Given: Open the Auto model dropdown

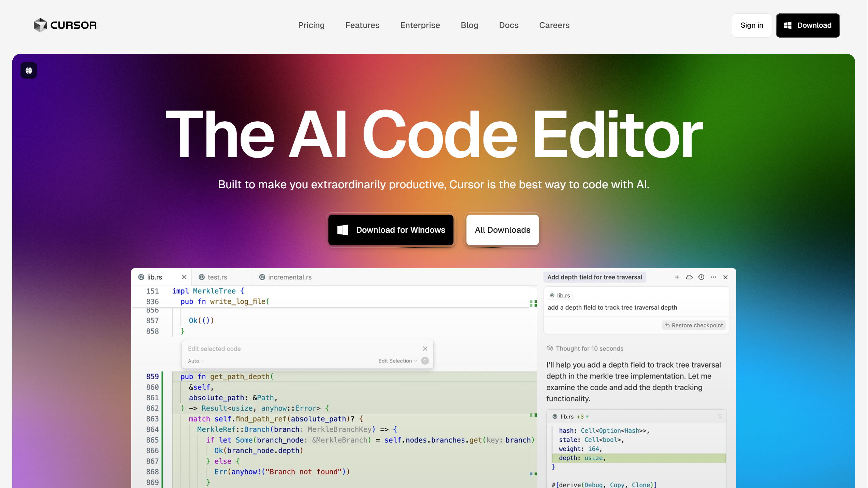Looking at the screenshot, I should pos(196,361).
